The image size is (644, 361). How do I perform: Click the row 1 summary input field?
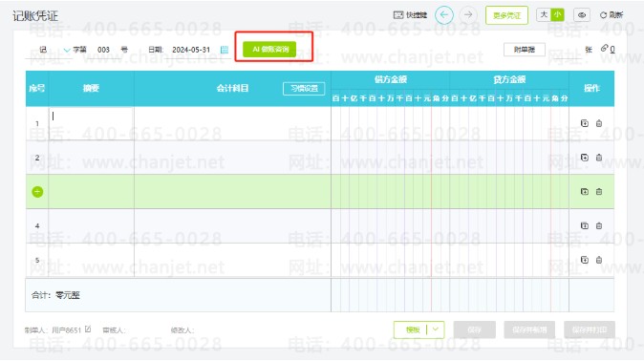pos(91,123)
